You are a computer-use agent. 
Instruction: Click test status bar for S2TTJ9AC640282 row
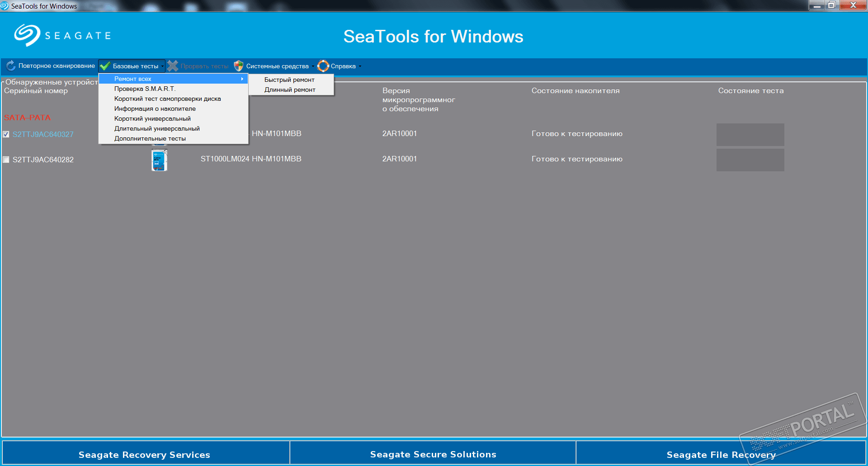pos(750,160)
